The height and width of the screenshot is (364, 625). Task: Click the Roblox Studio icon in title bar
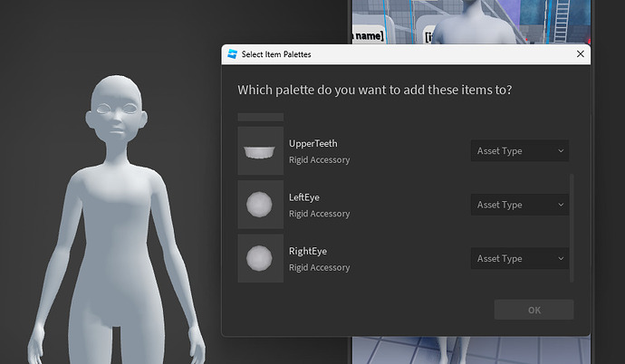pos(233,54)
